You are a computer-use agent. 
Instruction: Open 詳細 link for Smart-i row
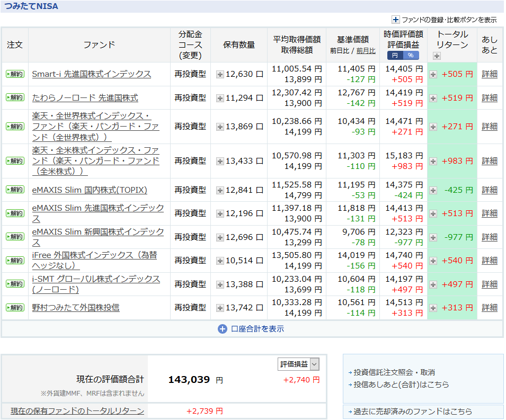(x=490, y=74)
